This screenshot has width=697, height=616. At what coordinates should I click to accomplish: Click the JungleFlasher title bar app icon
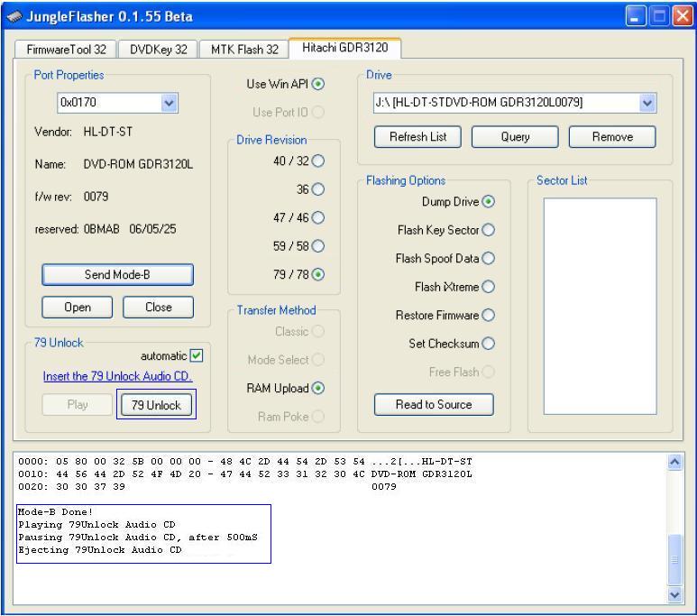[12, 15]
